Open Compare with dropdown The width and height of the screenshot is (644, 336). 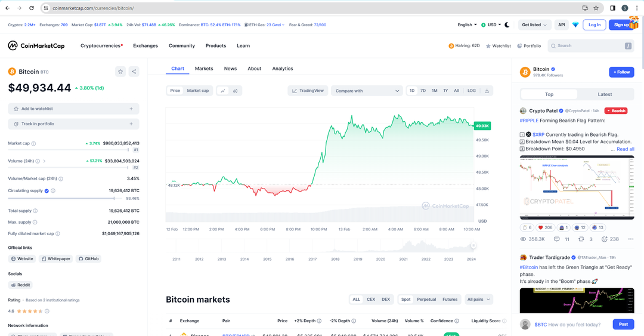point(367,91)
